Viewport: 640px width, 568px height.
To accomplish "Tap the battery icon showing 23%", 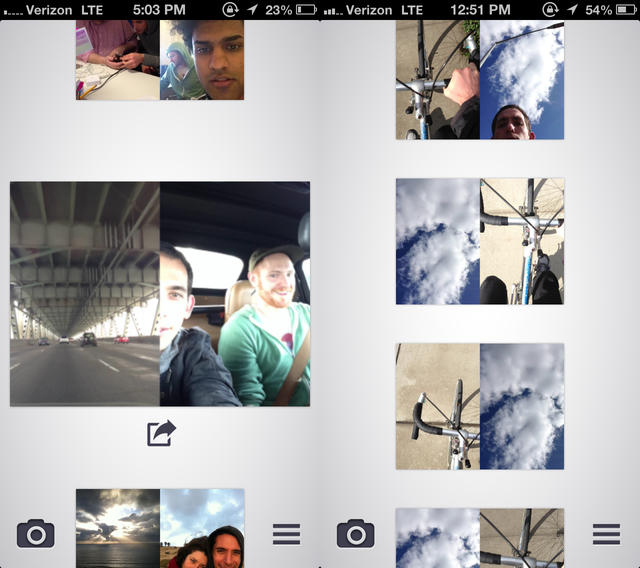I will point(306,9).
